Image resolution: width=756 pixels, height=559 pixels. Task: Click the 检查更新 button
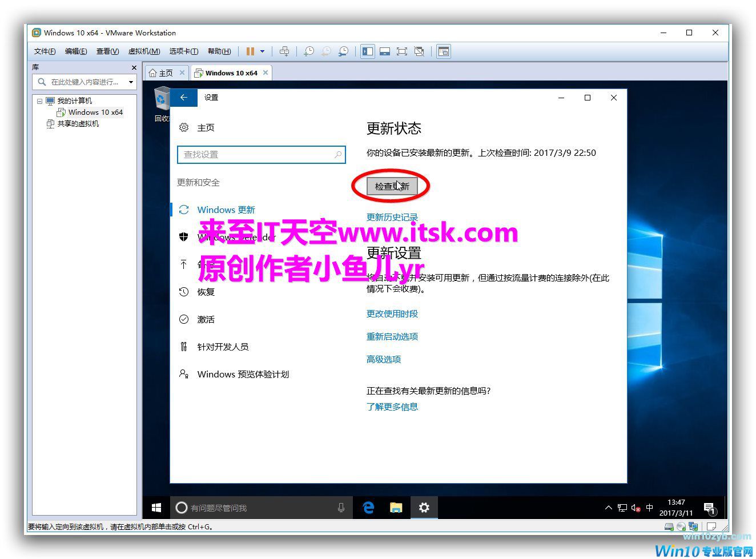tap(392, 186)
